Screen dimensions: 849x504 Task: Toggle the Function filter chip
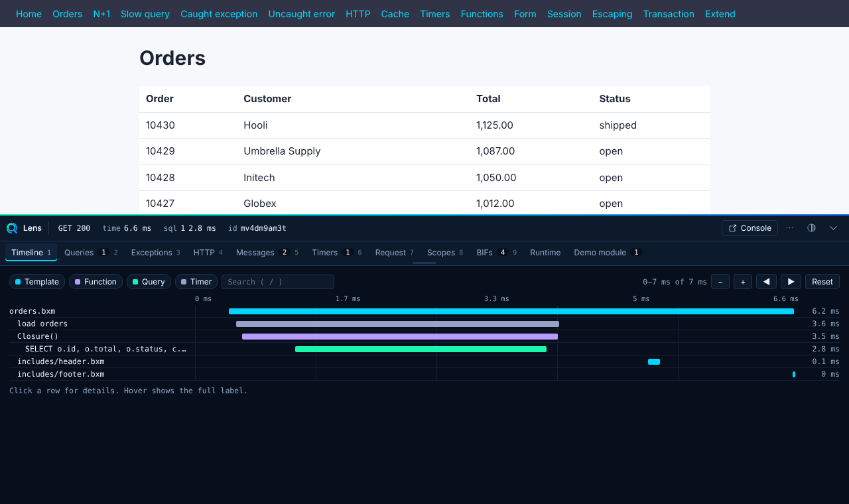[x=96, y=282]
